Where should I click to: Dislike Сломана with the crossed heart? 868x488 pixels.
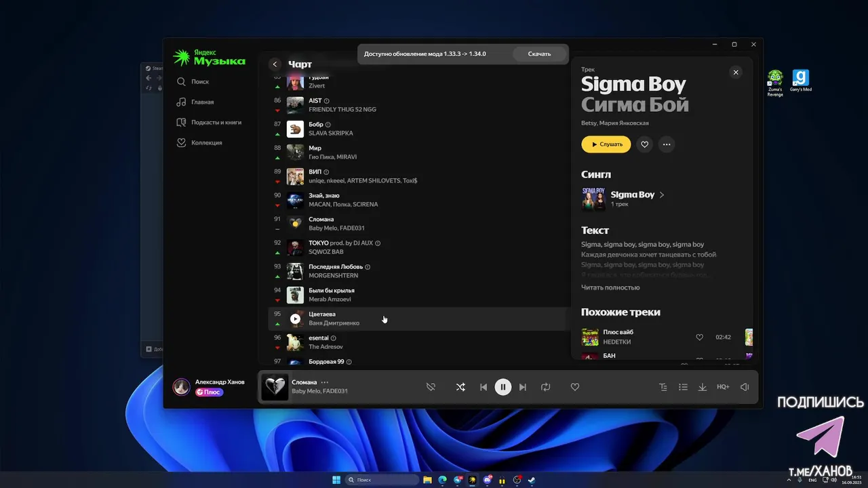tap(431, 387)
